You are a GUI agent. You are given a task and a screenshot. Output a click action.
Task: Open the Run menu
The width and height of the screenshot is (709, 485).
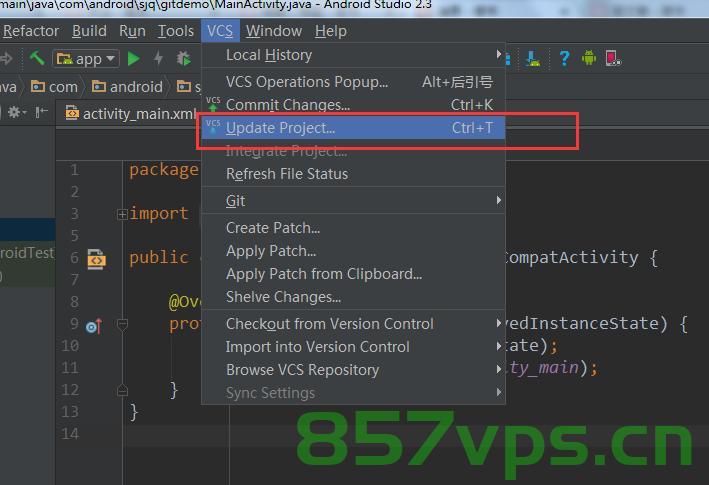click(x=132, y=31)
